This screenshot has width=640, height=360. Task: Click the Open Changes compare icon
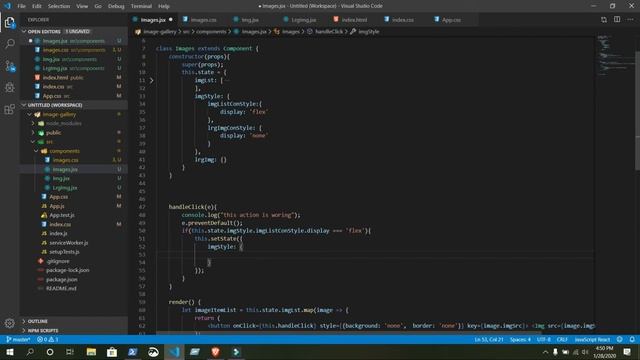point(604,20)
